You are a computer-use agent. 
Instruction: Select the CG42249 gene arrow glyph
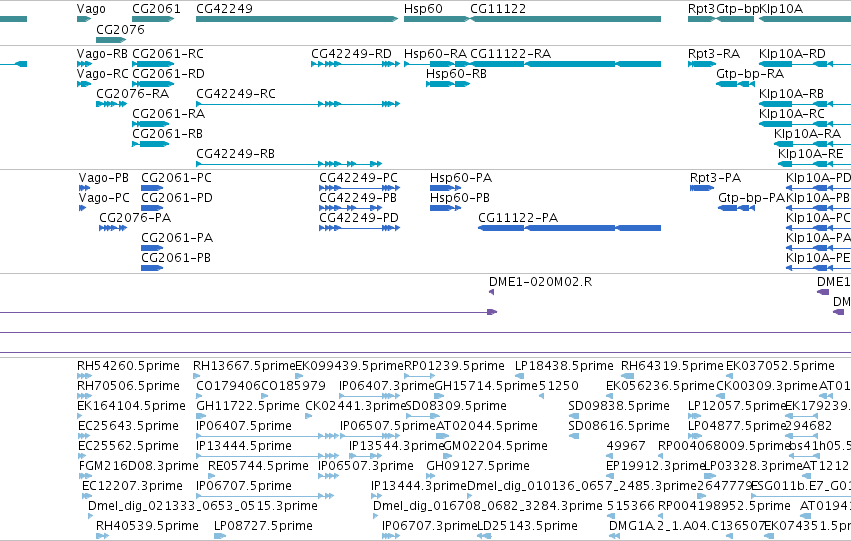[x=297, y=19]
